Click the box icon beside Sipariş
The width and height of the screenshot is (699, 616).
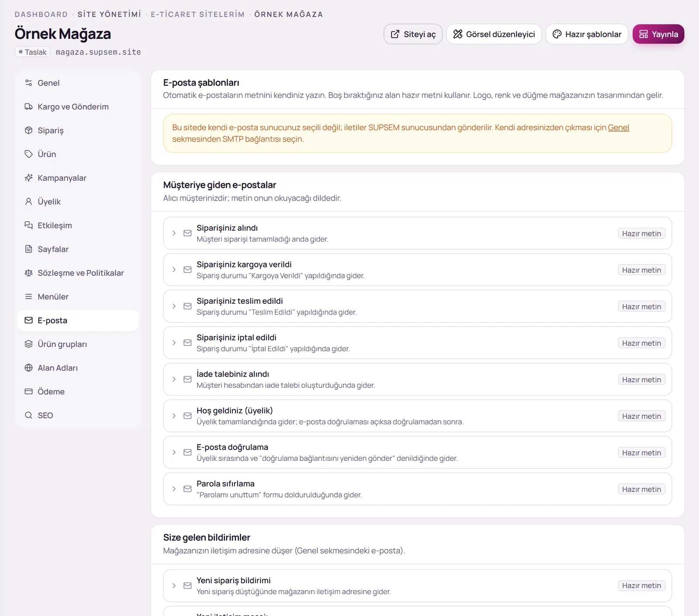pyautogui.click(x=28, y=130)
